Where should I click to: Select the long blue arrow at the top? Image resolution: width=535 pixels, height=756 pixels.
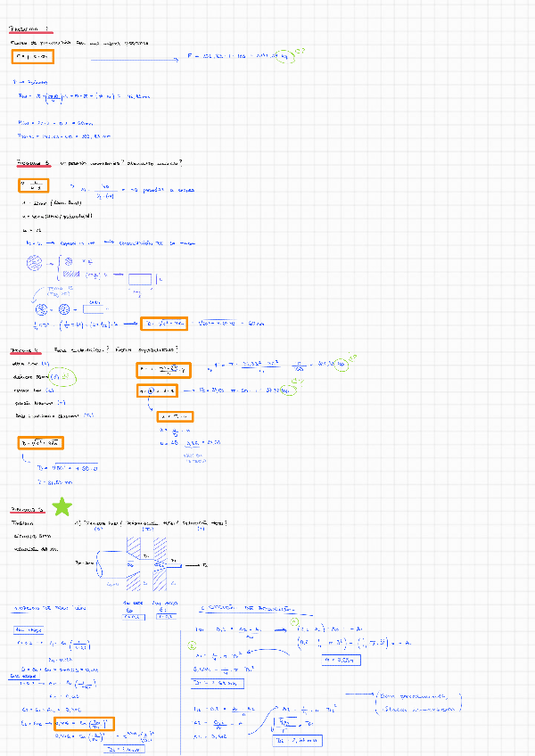(135, 60)
